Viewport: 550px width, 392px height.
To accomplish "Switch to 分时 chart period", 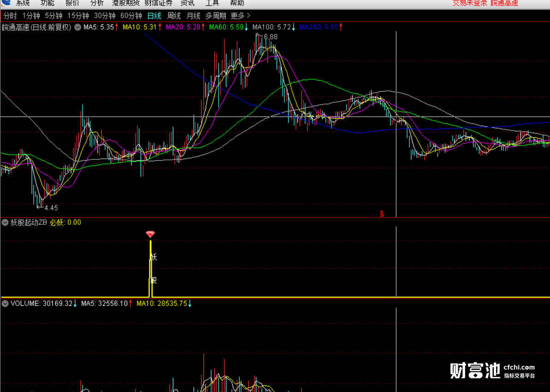I will (10, 16).
